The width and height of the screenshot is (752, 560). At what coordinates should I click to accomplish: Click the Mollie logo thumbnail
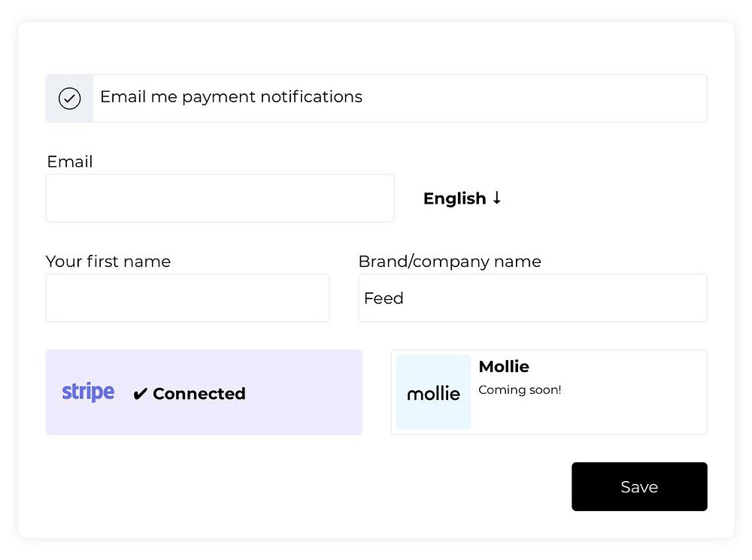pyautogui.click(x=433, y=392)
